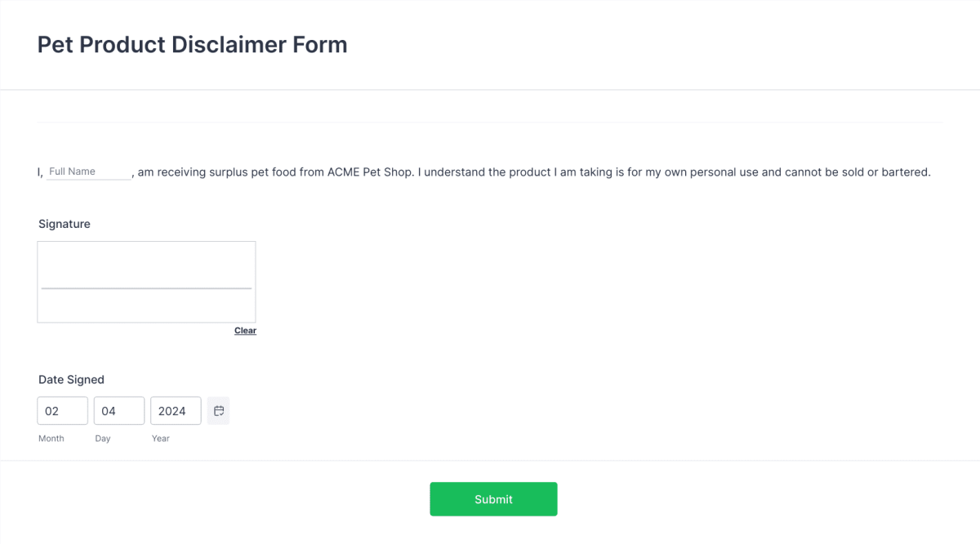Viewport: 980px width, 544px height.
Task: Click the Day field showing 04
Action: pos(119,410)
